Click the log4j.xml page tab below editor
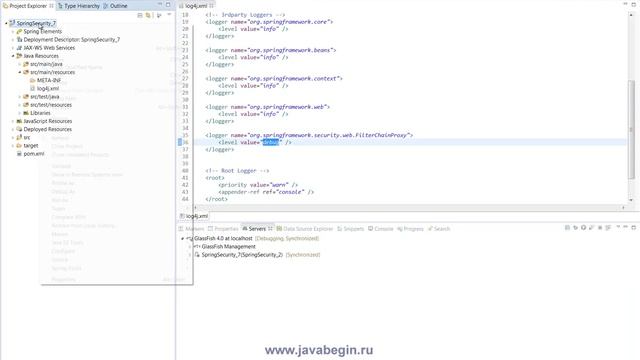The image size is (640, 360). (194, 216)
